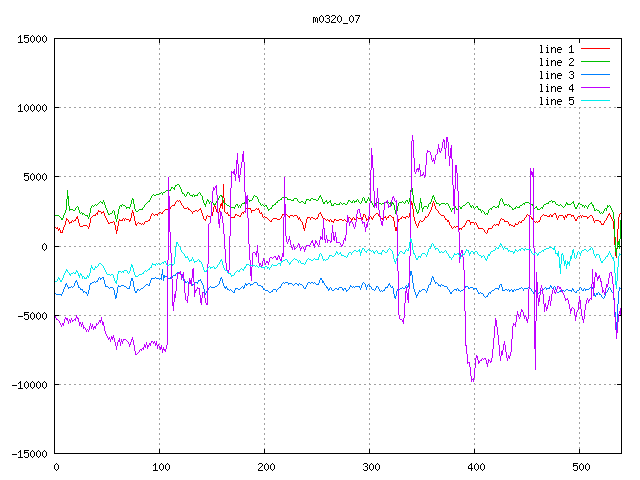
Task: Select the 'line 5' legend label
Action: (x=556, y=101)
